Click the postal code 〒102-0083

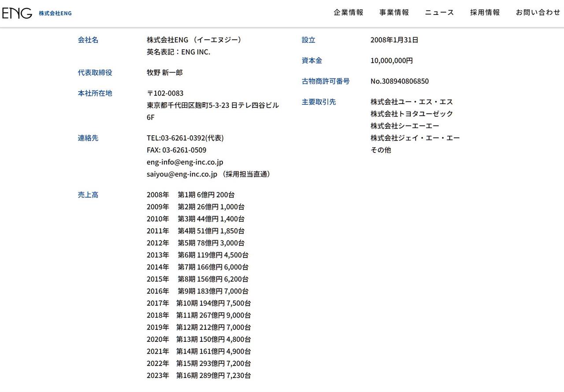click(x=165, y=93)
